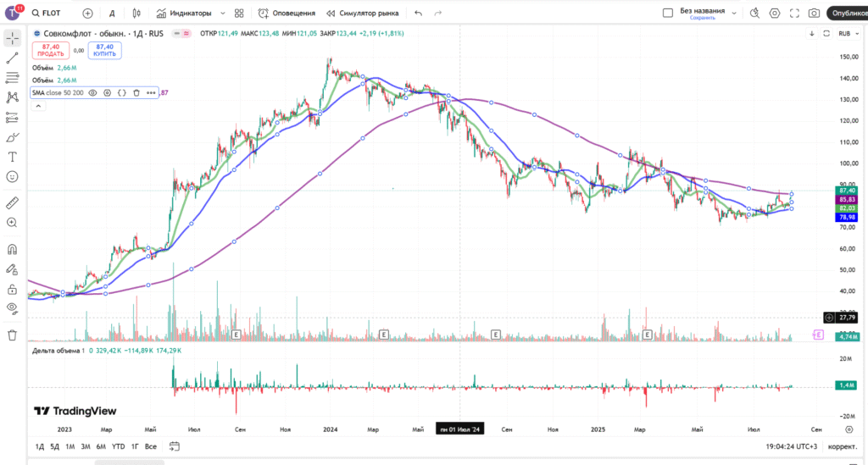Click ПРОДАТЬ 87,40 sell button
The image size is (868, 465).
tap(51, 50)
